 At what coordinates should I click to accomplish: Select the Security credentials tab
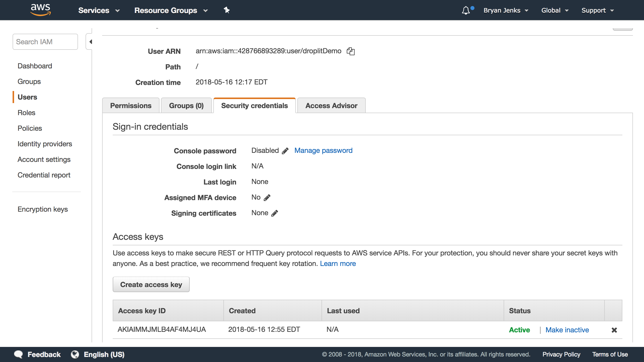(x=254, y=106)
